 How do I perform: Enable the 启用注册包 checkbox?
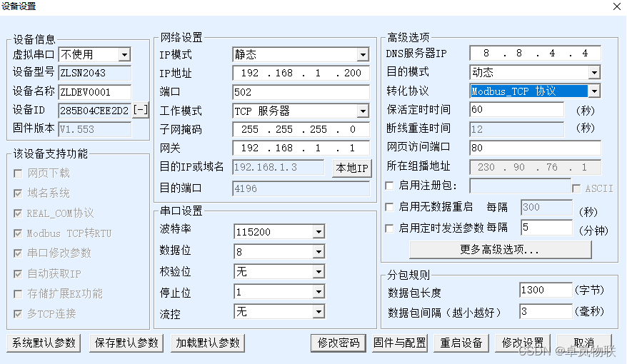(x=389, y=186)
